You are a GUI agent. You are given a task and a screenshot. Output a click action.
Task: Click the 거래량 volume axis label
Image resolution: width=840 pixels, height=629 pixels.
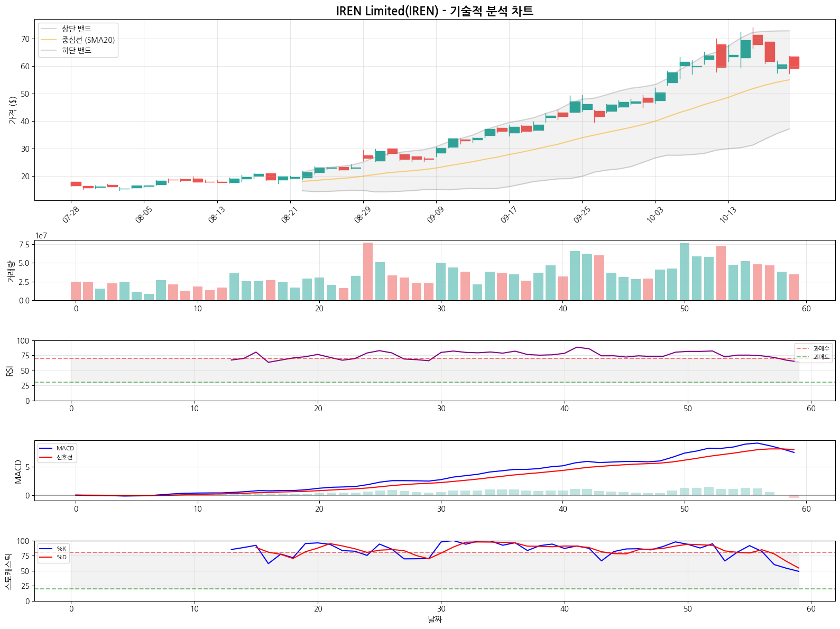coord(11,271)
